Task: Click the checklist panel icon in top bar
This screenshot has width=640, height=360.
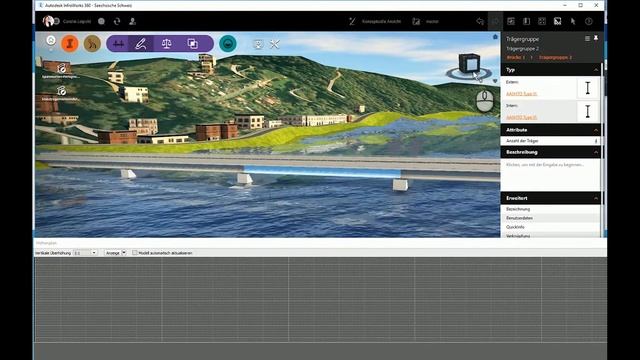Action: coord(511,21)
